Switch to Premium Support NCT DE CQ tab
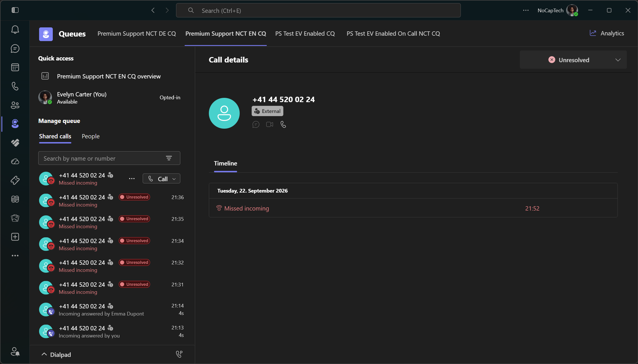This screenshot has width=638, height=364. tap(137, 34)
